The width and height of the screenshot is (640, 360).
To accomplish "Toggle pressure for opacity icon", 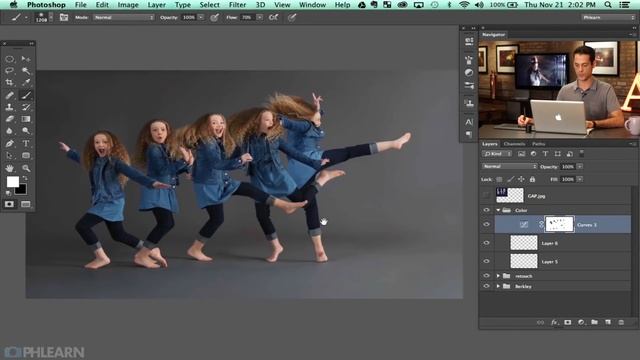I will click(x=214, y=18).
